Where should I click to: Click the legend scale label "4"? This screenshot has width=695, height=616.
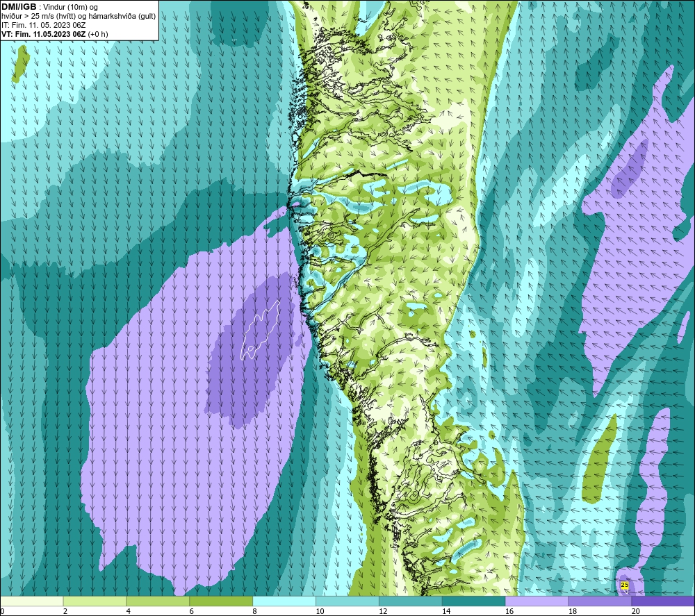coord(128,611)
